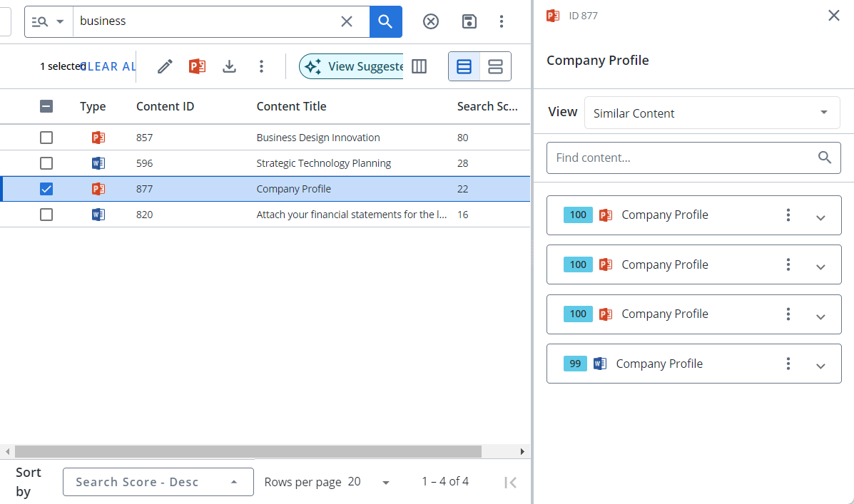This screenshot has height=504, width=854.
Task: Click the column chooser icon
Action: point(419,66)
